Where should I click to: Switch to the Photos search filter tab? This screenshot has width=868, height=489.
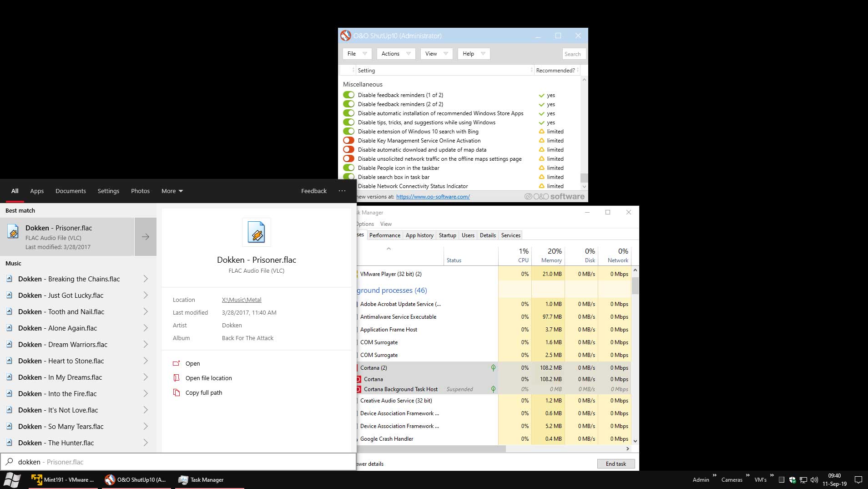pos(140,191)
